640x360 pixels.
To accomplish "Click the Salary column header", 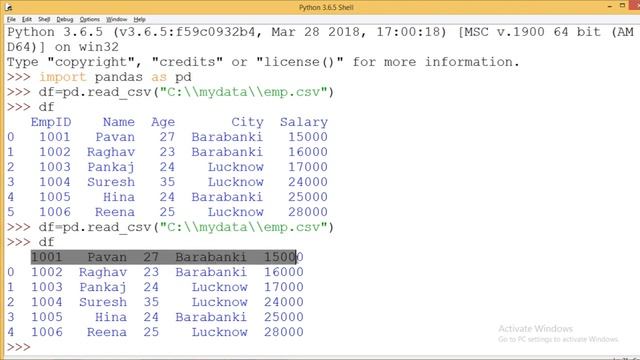I will pos(304,122).
